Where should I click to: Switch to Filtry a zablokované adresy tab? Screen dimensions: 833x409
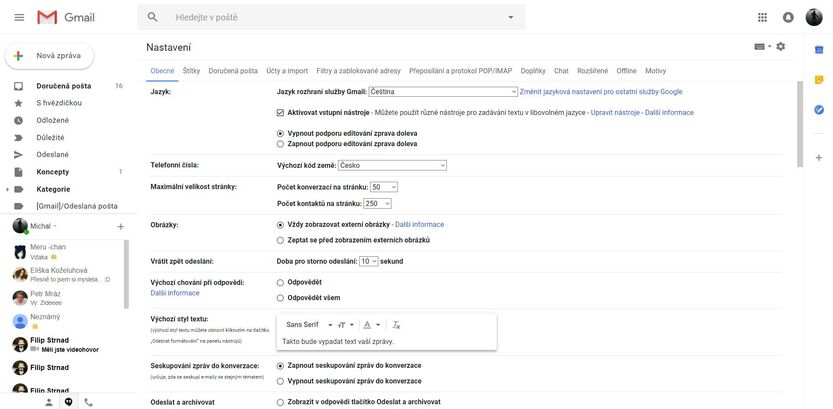(359, 71)
